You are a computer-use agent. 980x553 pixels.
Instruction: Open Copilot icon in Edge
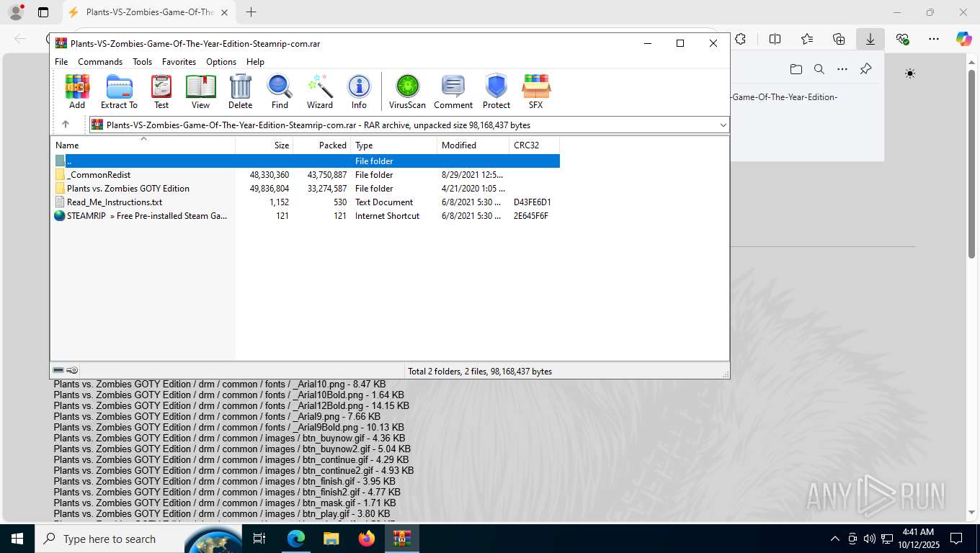pos(964,39)
